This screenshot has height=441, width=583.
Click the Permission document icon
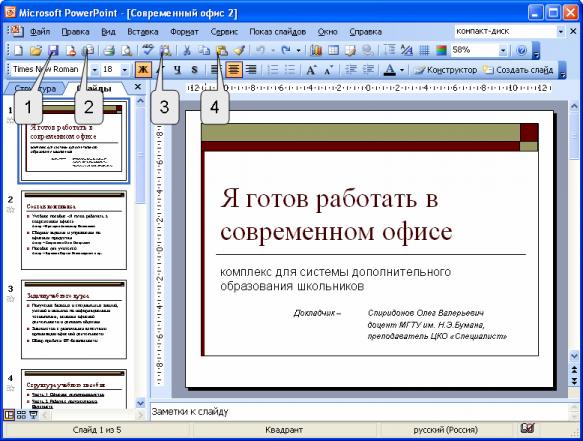[x=71, y=50]
